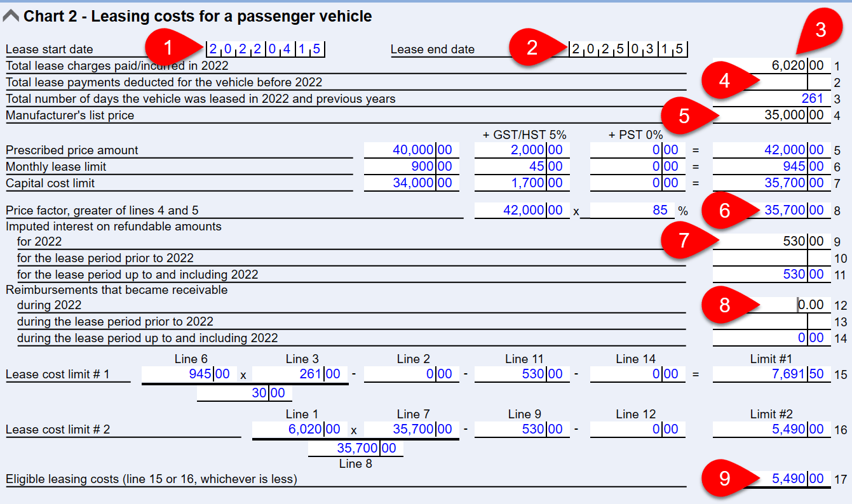
Task: Click the 42,000 price factor amount cell
Action: 522,210
